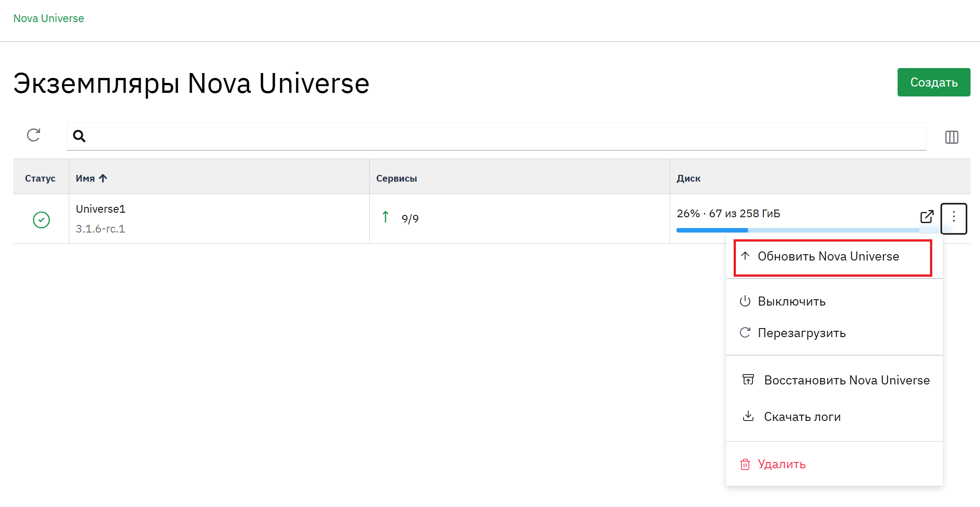
Task: Click the Universe1 instance name
Action: (100, 209)
